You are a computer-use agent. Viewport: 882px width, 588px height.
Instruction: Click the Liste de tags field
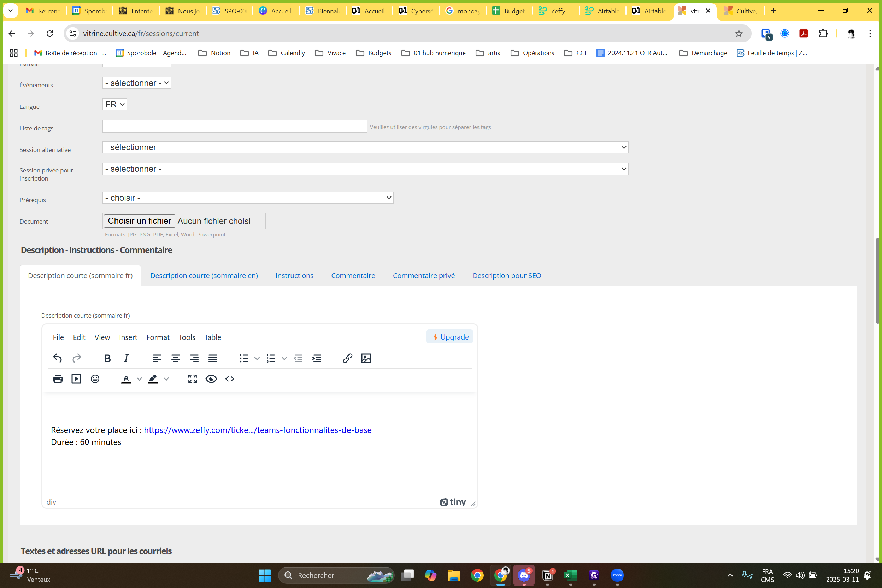point(234,126)
